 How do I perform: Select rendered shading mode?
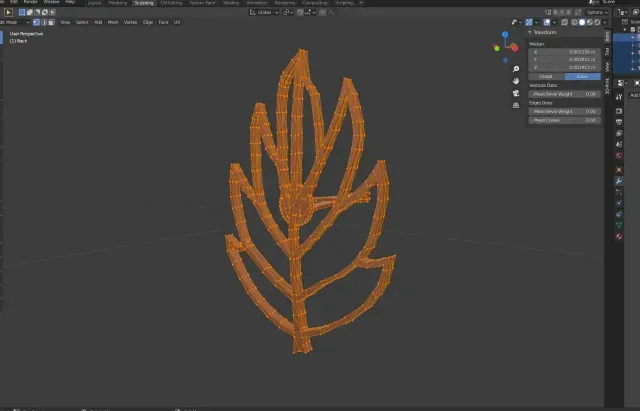pos(597,22)
